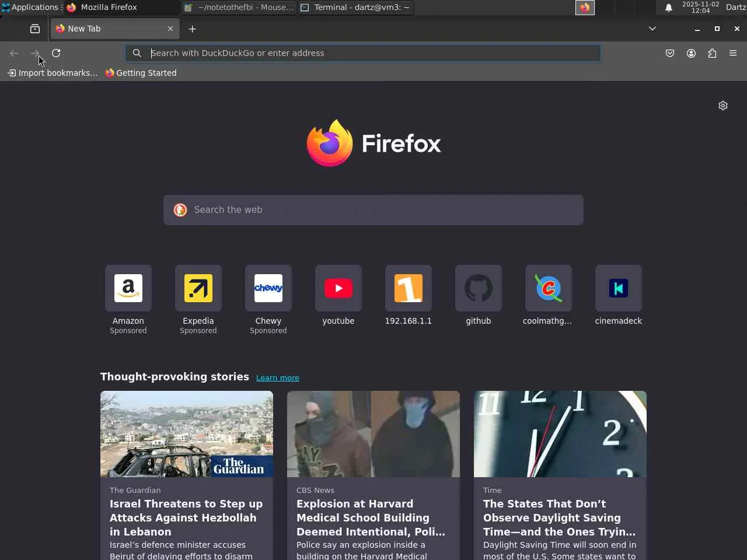Open the coolmathgames shortcut tile
The height and width of the screenshot is (560, 747).
tap(549, 288)
